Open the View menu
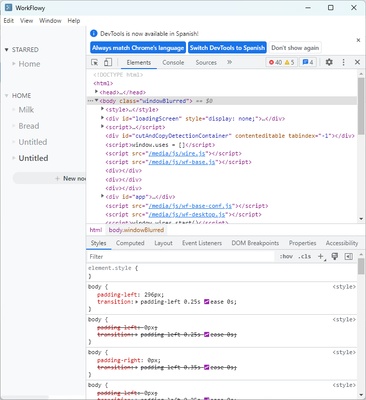The image size is (366, 400). [x=26, y=21]
